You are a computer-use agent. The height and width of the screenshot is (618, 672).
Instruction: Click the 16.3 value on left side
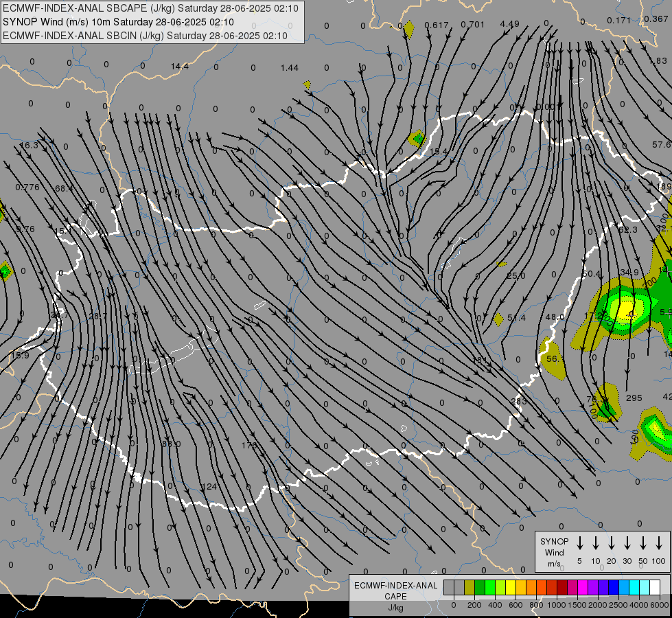(29, 146)
